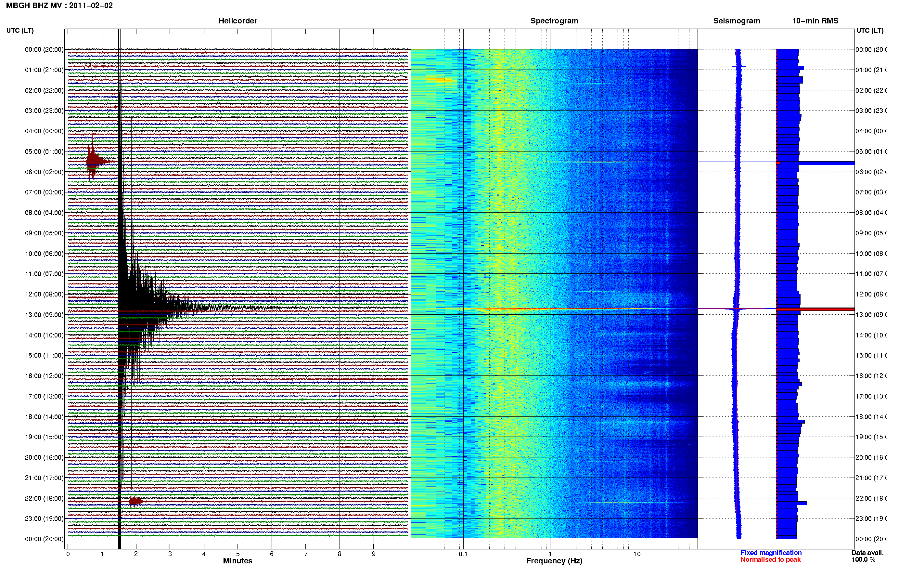Click the 'Spectrogram' panel heading
The height and width of the screenshot is (578, 924).
(554, 21)
